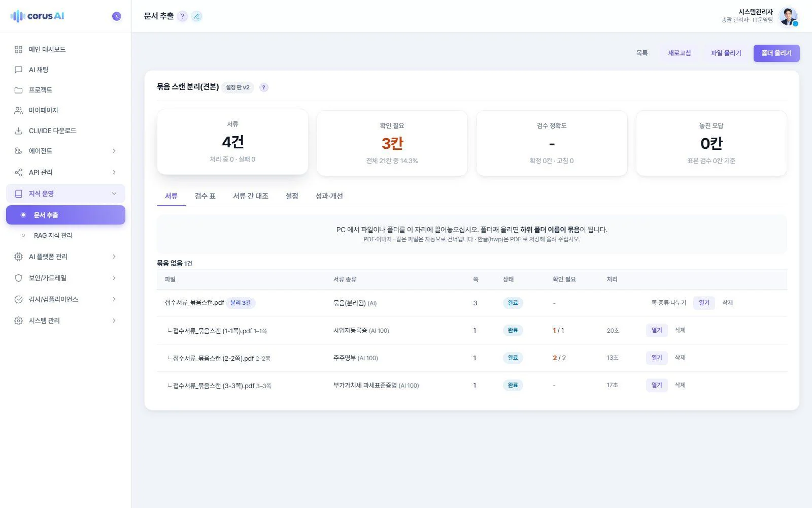812x508 pixels.
Task: Click the AI 채팅 speech bubble icon
Action: tap(19, 70)
